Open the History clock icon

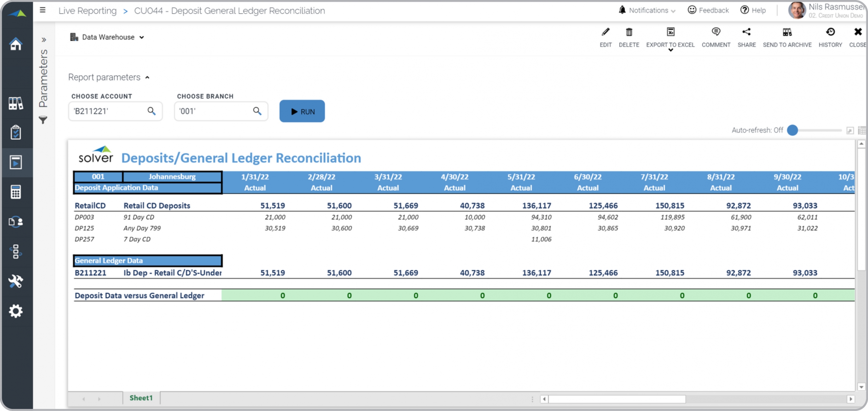tap(830, 32)
